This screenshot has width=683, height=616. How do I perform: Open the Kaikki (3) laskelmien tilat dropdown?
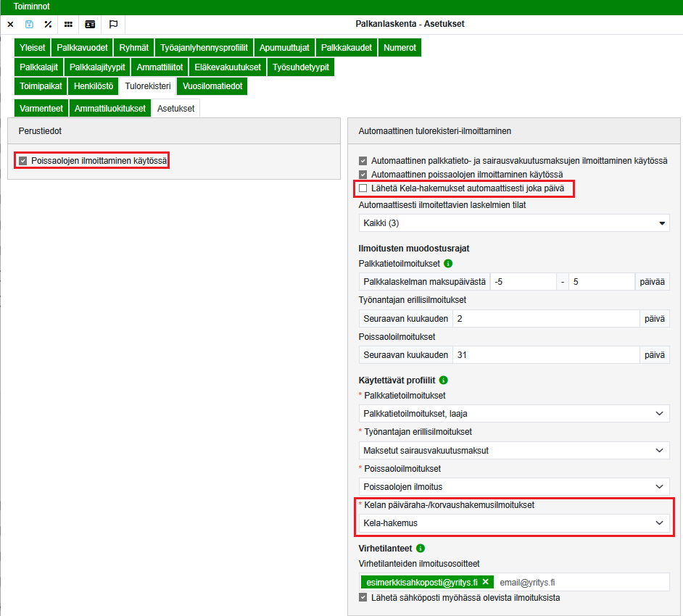click(x=513, y=222)
